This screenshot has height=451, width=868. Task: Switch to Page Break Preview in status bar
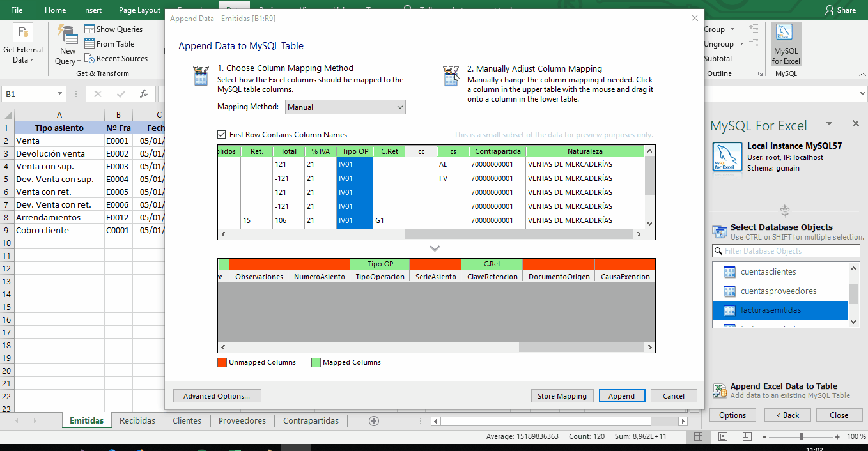click(x=746, y=436)
